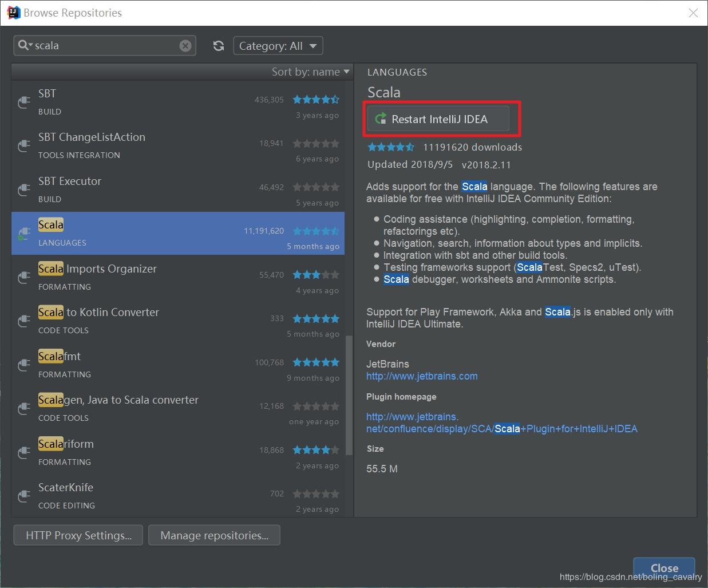The height and width of the screenshot is (588, 708).
Task: Clear the scala search text
Action: pyautogui.click(x=185, y=46)
